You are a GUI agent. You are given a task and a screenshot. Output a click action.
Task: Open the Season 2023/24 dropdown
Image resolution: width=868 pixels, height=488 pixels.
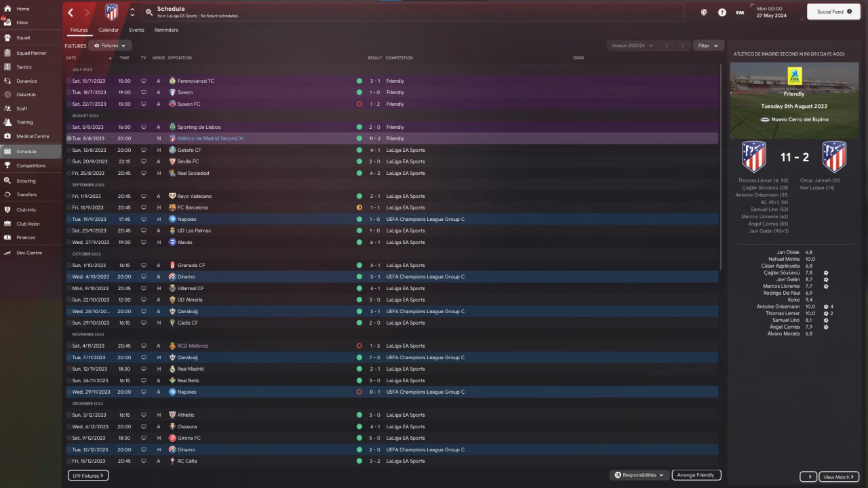pos(632,45)
